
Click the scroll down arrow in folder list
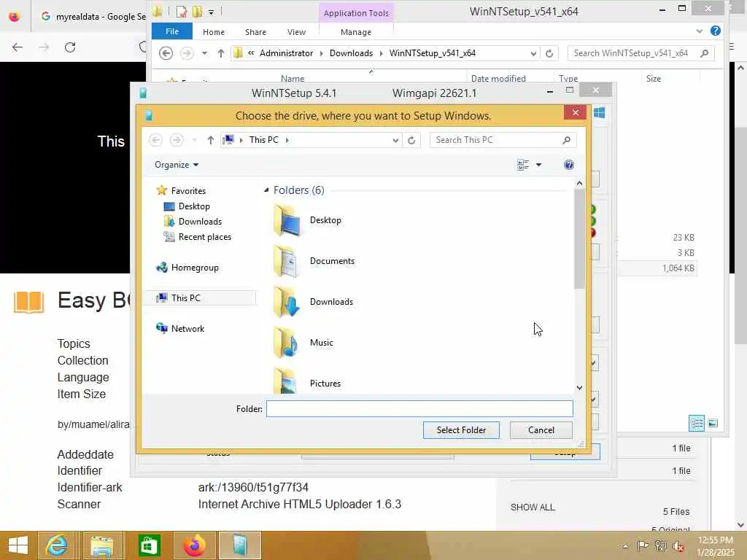[x=579, y=388]
